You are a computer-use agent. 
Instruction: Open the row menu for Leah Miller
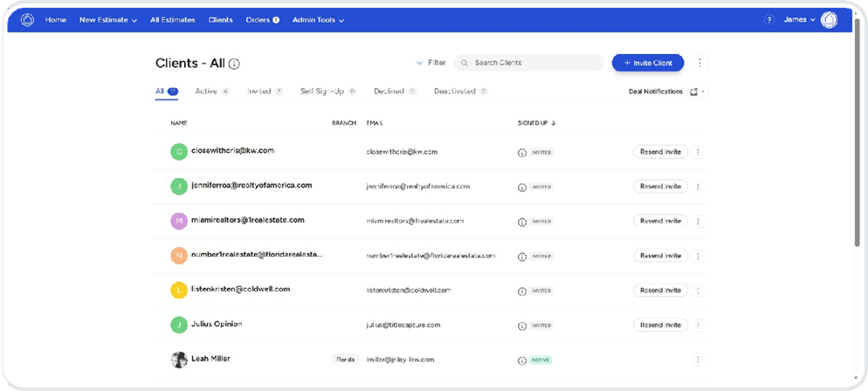pyautogui.click(x=698, y=360)
